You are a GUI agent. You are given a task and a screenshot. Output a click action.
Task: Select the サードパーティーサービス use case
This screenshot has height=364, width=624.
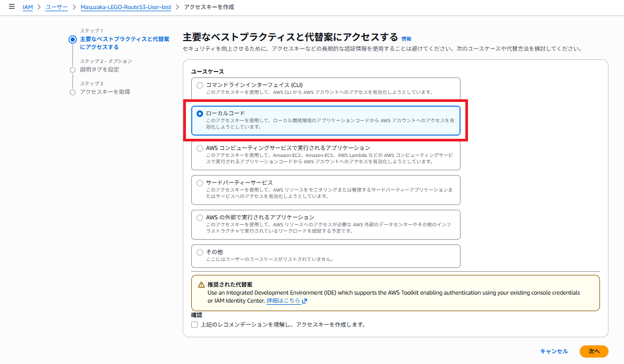point(200,182)
